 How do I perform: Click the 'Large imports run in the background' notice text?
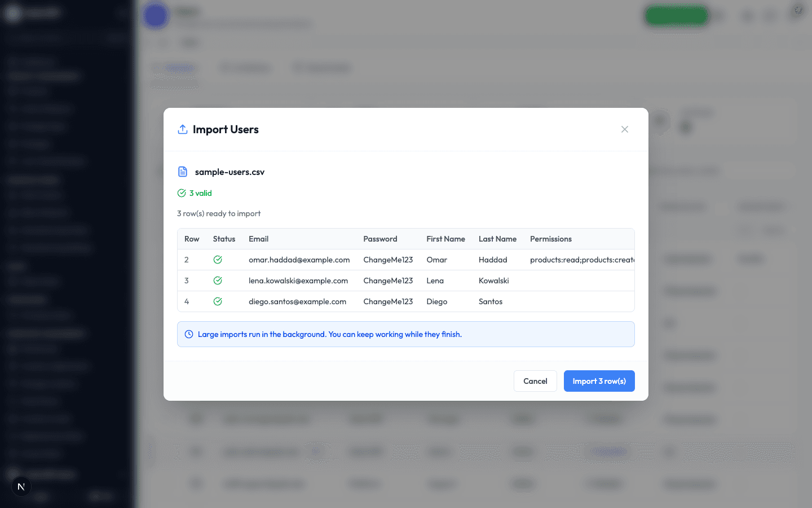(x=330, y=334)
